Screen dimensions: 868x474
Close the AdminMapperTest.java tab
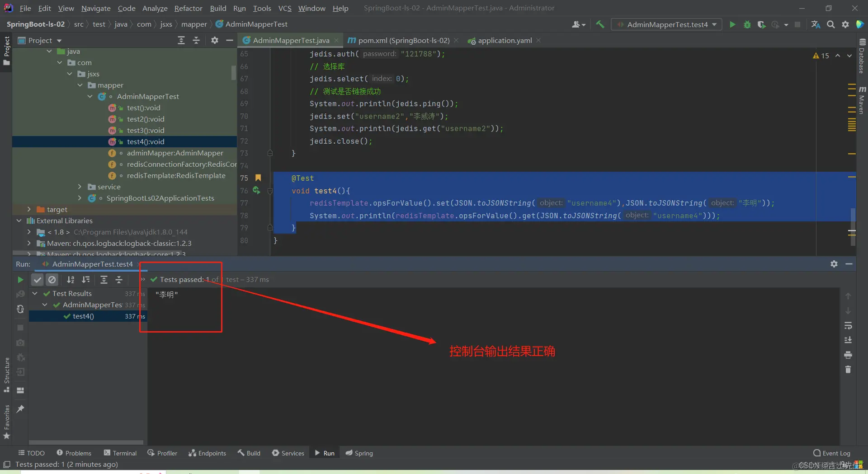coord(336,40)
